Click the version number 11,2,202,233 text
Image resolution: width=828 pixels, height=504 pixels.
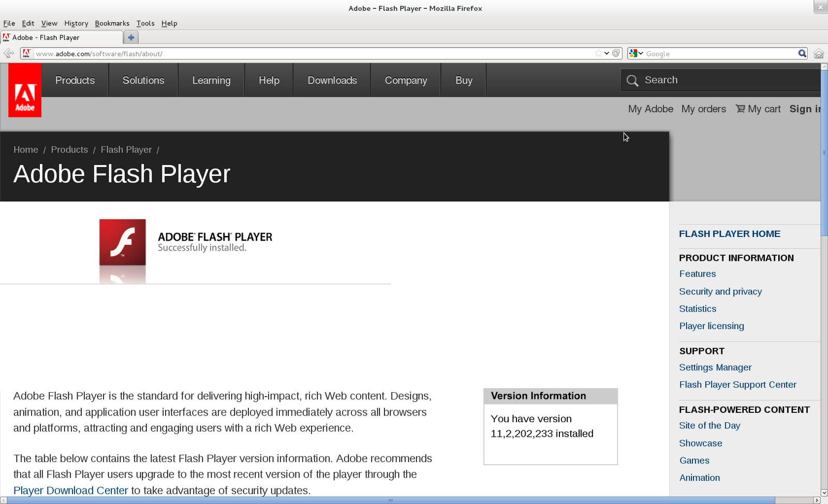coord(522,434)
